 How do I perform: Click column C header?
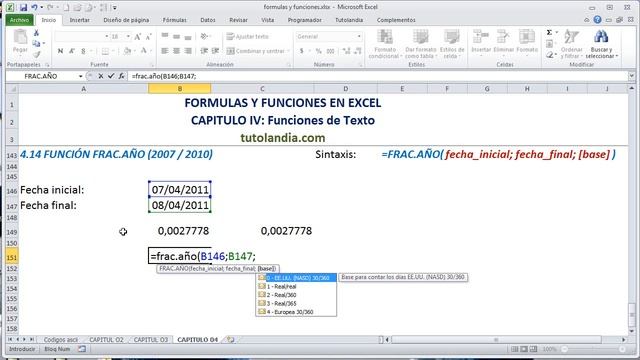[262, 89]
